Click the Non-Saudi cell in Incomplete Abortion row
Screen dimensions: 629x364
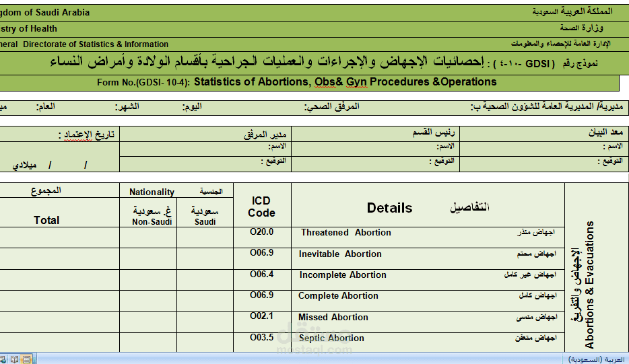[148, 280]
